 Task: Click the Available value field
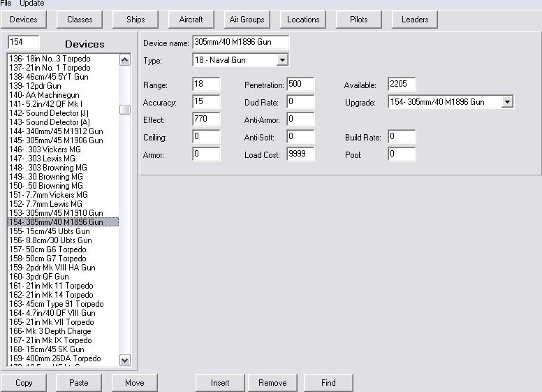(x=402, y=84)
